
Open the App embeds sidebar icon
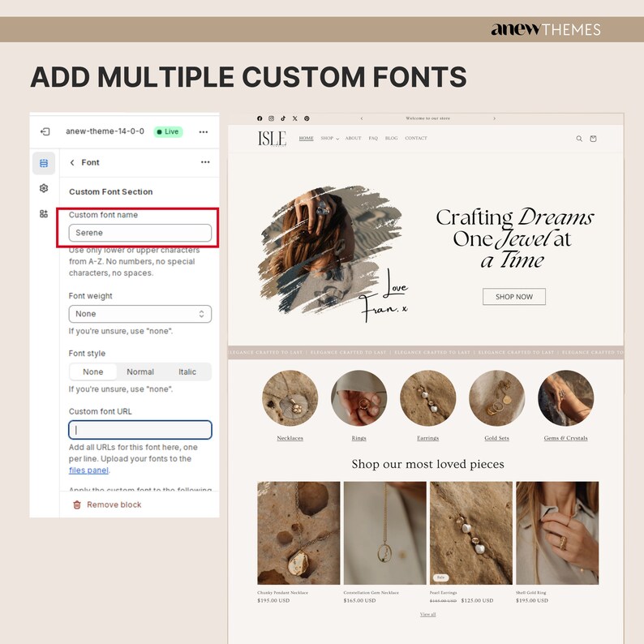(44, 213)
